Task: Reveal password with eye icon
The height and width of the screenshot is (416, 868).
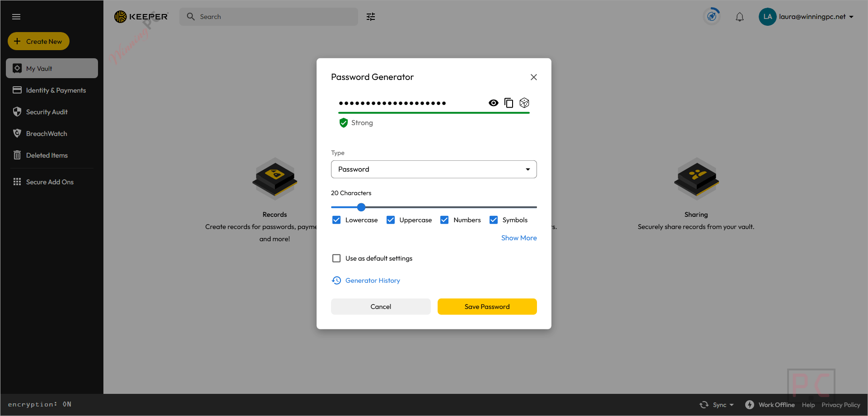Action: point(494,103)
